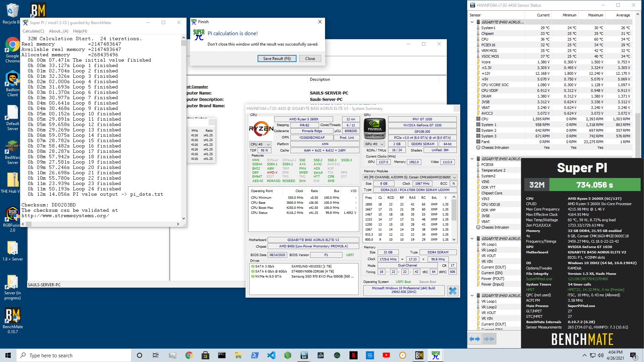The height and width of the screenshot is (362, 644).
Task: Open Microsoft Store from taskbar
Action: point(205,355)
